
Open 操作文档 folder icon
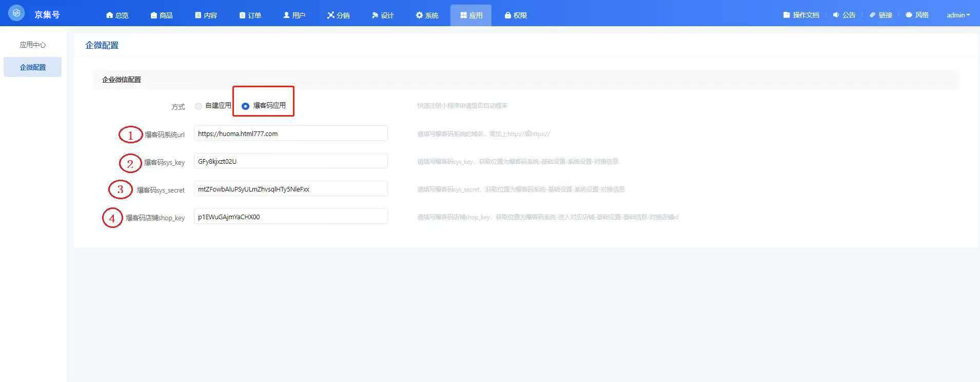tap(786, 15)
